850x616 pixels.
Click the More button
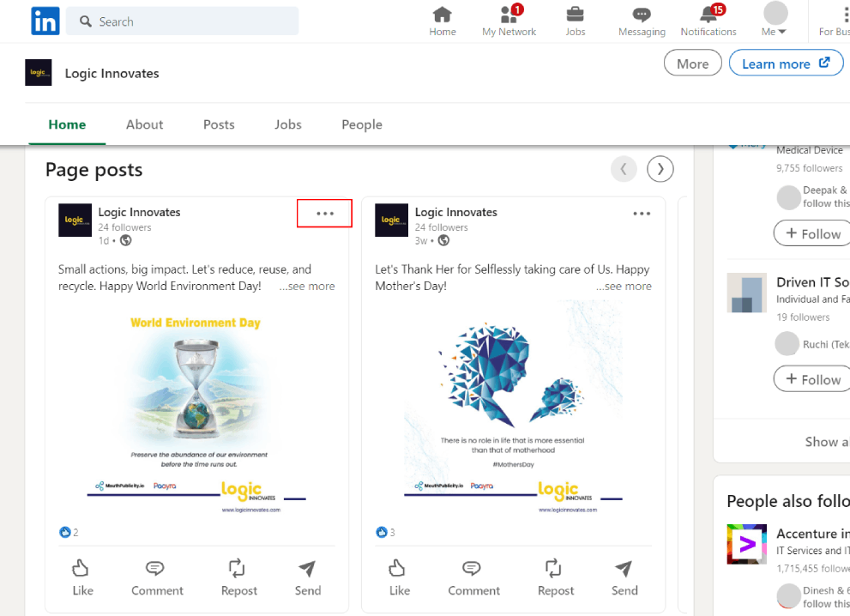(x=693, y=63)
